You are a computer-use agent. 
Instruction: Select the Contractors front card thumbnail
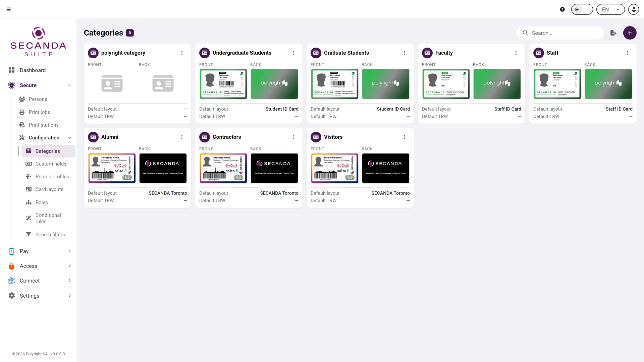(223, 168)
